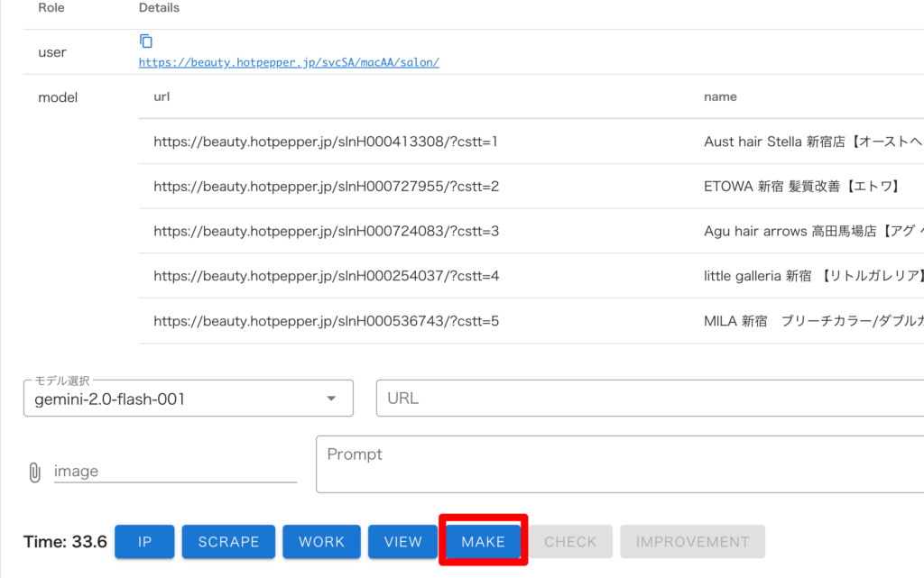The image size is (924, 578).
Task: Click the copy icon above the user URL
Action: 146,41
